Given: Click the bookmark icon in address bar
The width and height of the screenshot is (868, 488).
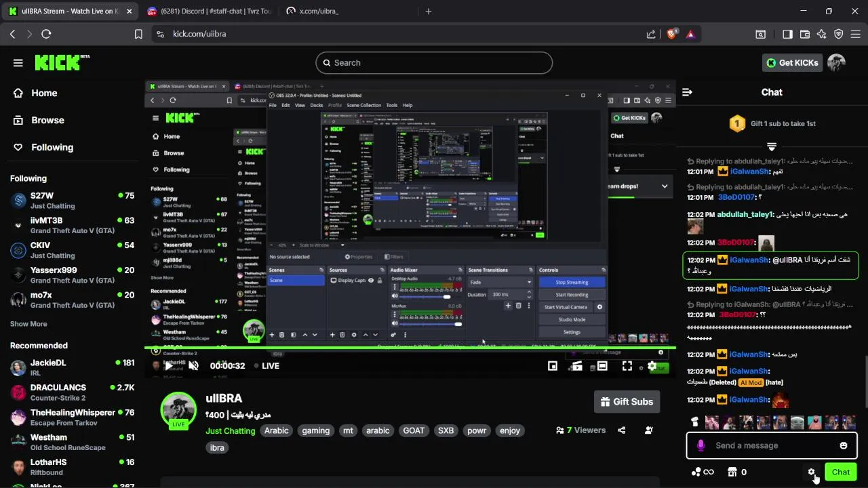Looking at the screenshot, I should point(138,34).
